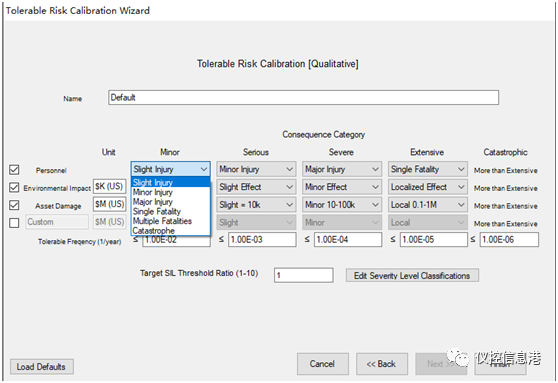This screenshot has width=558, height=383.
Task: Go back with << Back button
Action: coord(381,364)
